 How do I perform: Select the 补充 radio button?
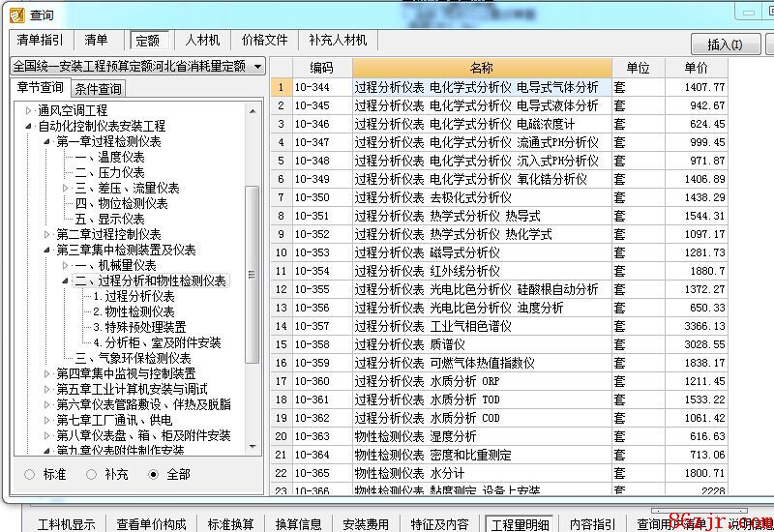pos(92,474)
